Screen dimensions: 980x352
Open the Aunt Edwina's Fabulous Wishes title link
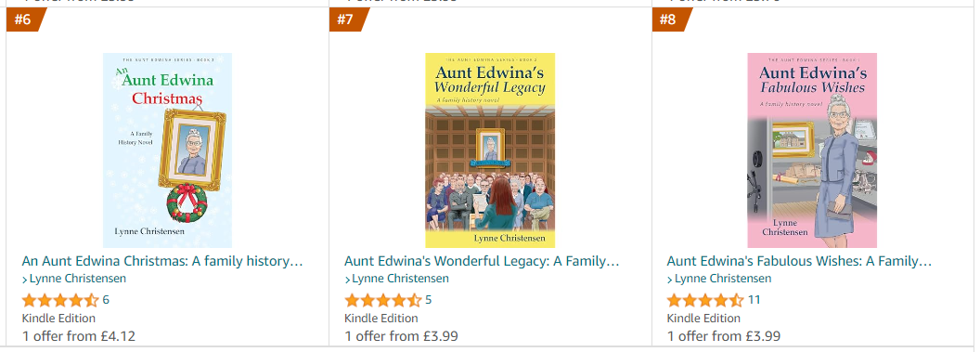click(x=799, y=261)
